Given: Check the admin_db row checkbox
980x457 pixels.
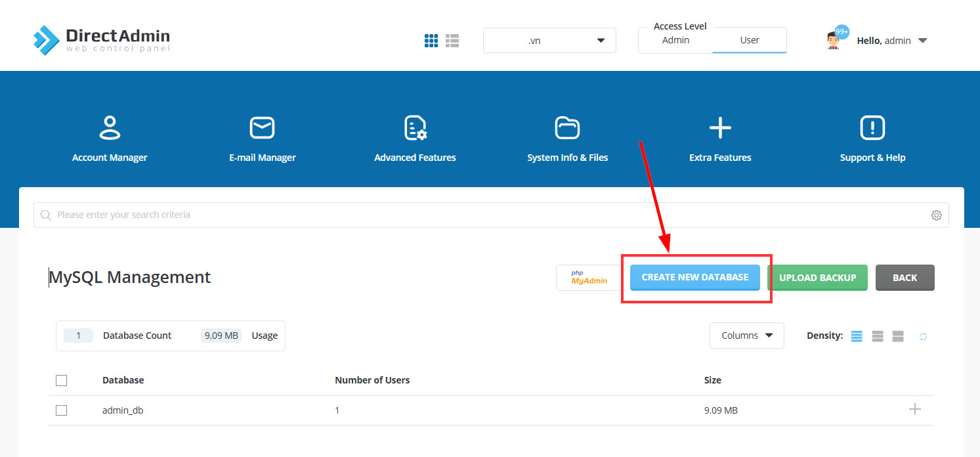Looking at the screenshot, I should tap(62, 410).
